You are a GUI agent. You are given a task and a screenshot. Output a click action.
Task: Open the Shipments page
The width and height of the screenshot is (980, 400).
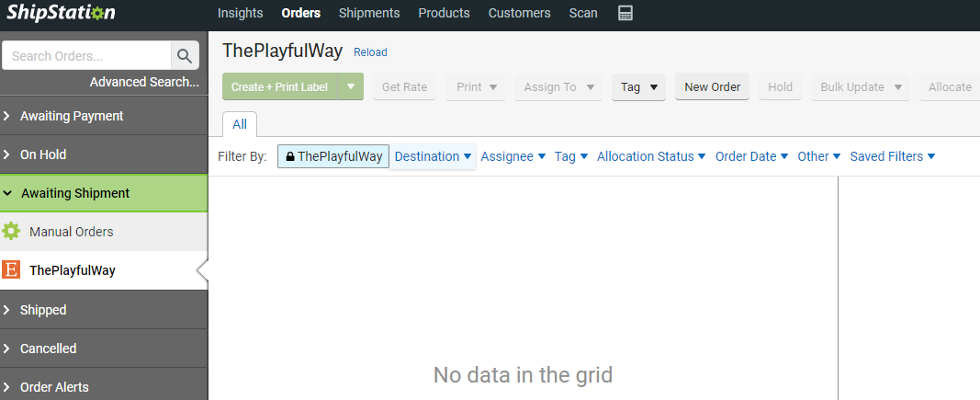coord(368,13)
